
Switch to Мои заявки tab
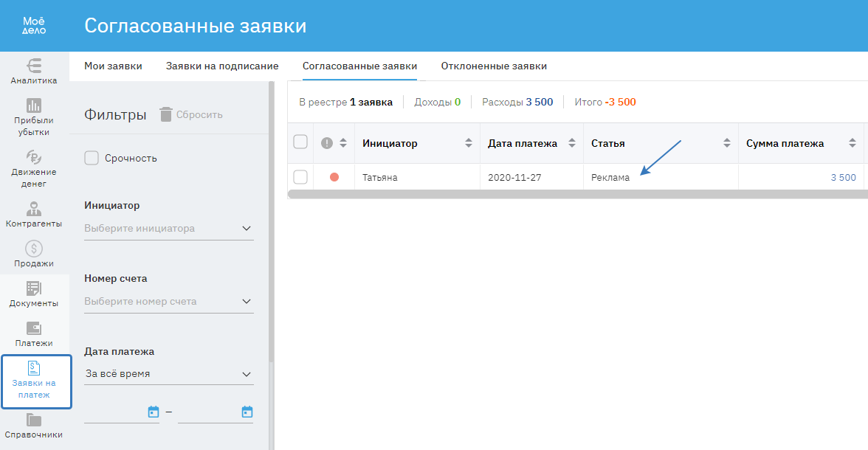113,66
